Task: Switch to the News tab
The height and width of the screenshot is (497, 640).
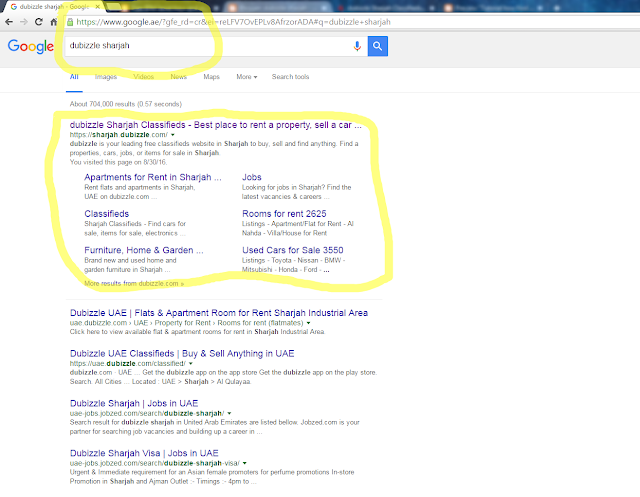Action: 178,77
